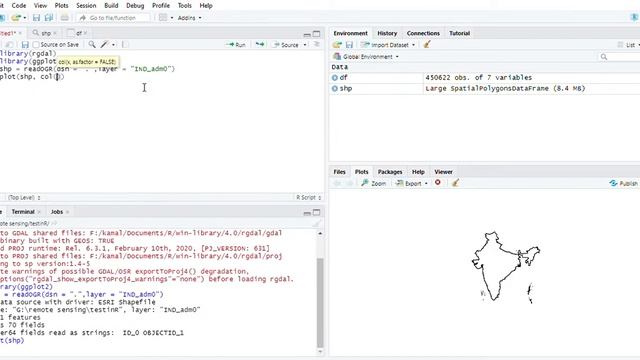Open the Code menu

point(19,6)
